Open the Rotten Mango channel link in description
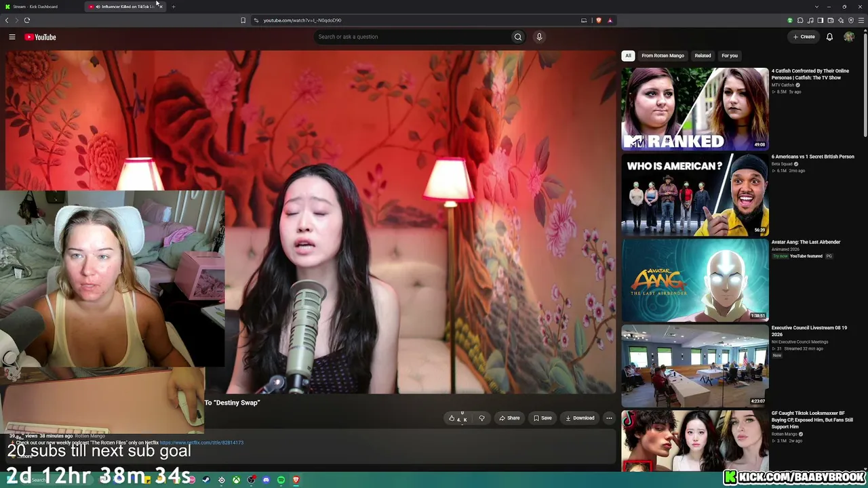This screenshot has height=488, width=868. [x=90, y=436]
